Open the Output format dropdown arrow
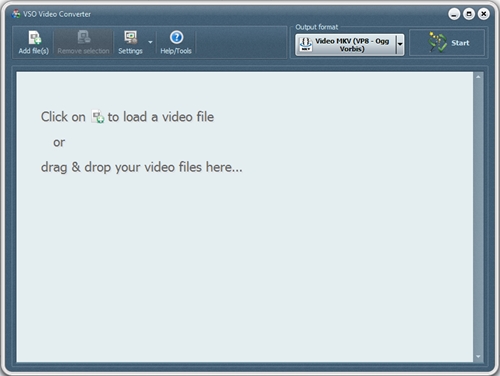Screen dimensions: 500x376 click(400, 44)
